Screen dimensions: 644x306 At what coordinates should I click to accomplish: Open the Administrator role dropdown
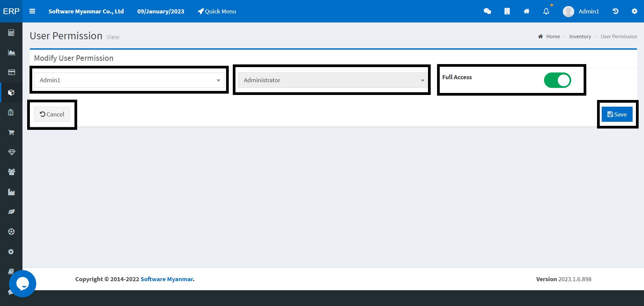pos(333,80)
